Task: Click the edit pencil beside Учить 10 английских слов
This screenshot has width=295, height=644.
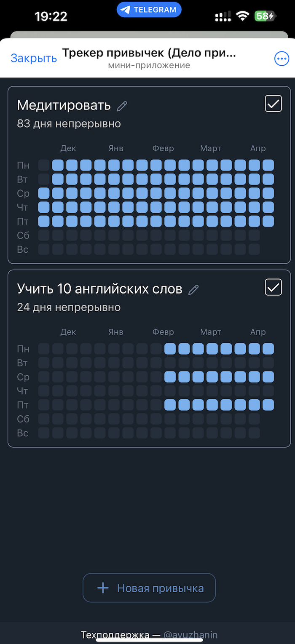Action: 194,289
